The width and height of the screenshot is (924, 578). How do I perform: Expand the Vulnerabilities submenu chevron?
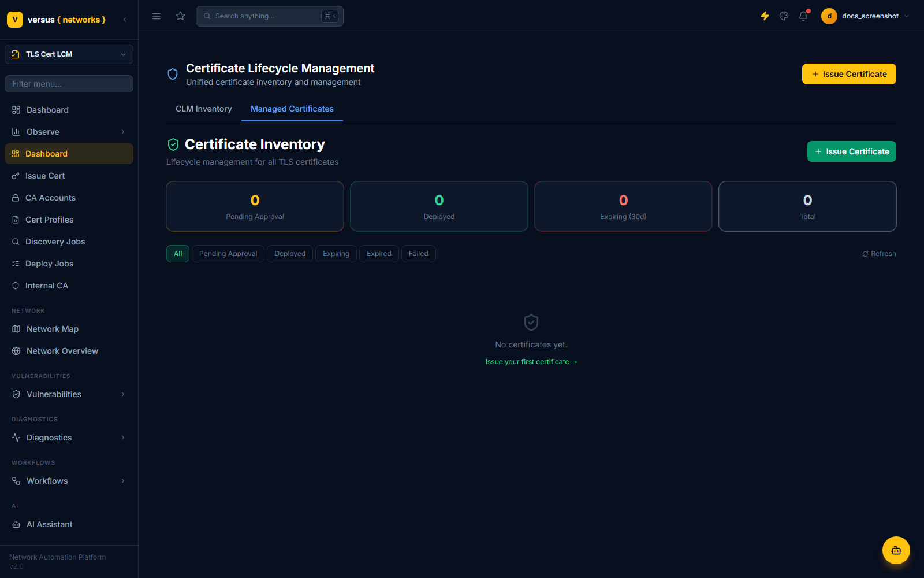pyautogui.click(x=123, y=394)
